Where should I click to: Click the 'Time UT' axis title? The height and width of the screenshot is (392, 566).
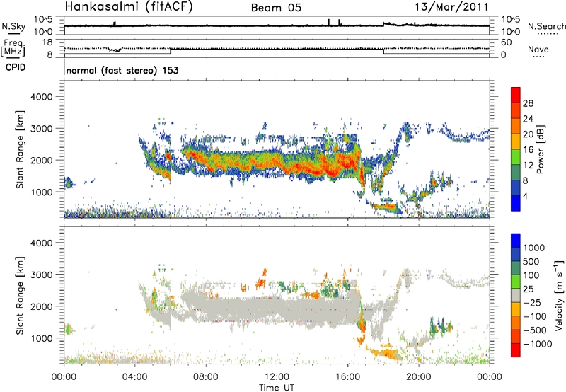pos(277,388)
